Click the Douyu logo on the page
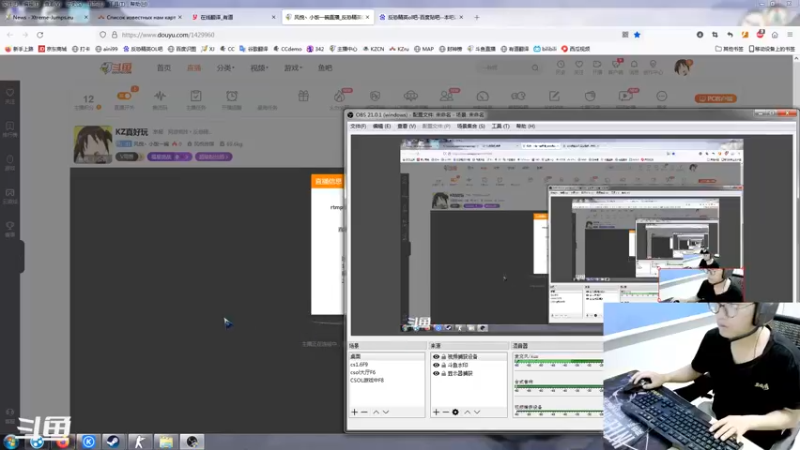The image size is (800, 450). tap(116, 67)
